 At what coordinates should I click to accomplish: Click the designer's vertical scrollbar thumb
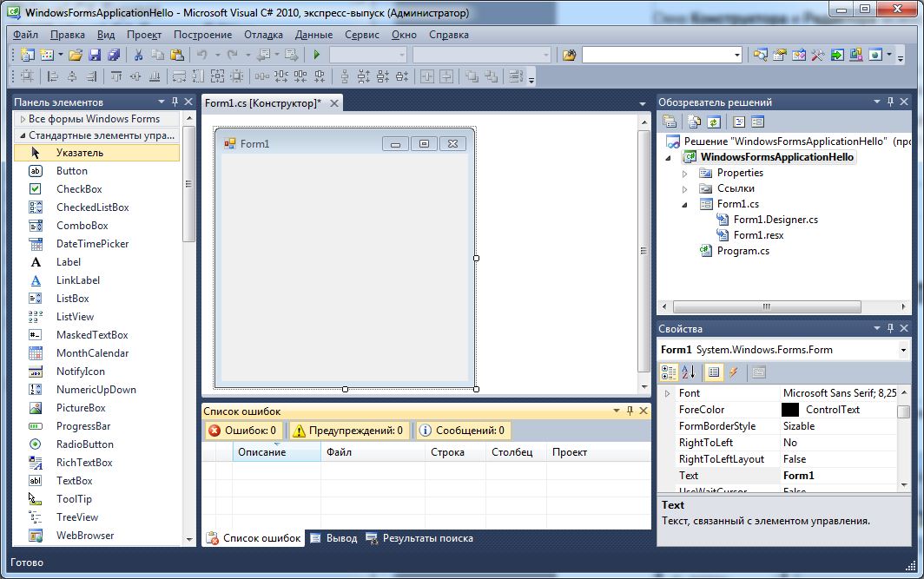click(643, 251)
